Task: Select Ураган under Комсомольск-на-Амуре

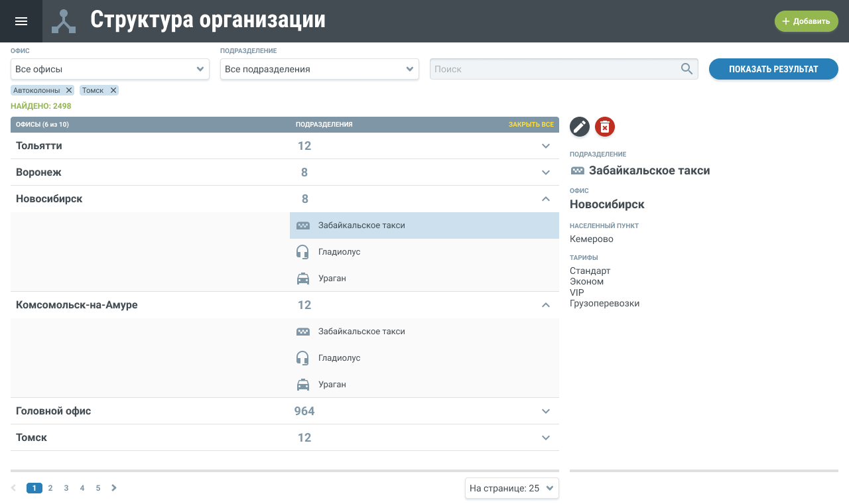Action: pyautogui.click(x=332, y=385)
